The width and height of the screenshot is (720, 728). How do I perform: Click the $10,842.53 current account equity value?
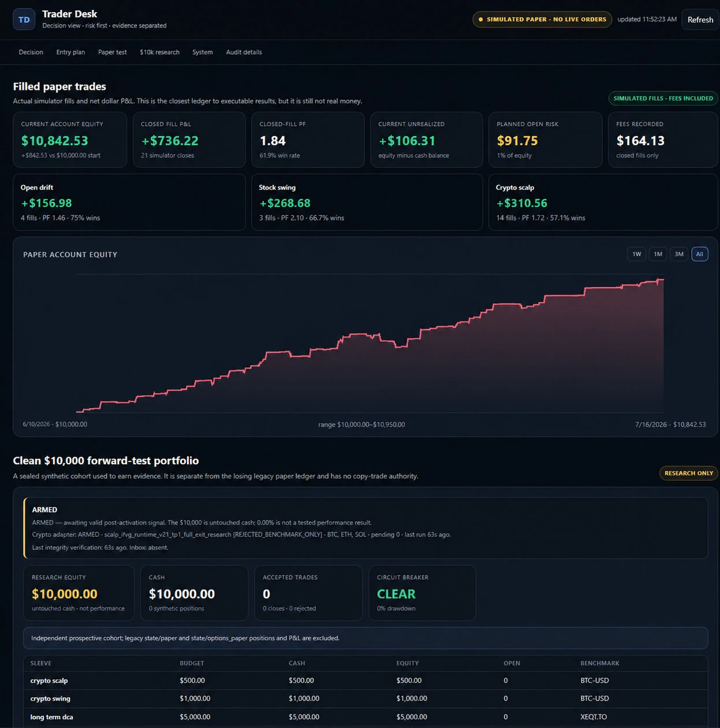tap(55, 140)
